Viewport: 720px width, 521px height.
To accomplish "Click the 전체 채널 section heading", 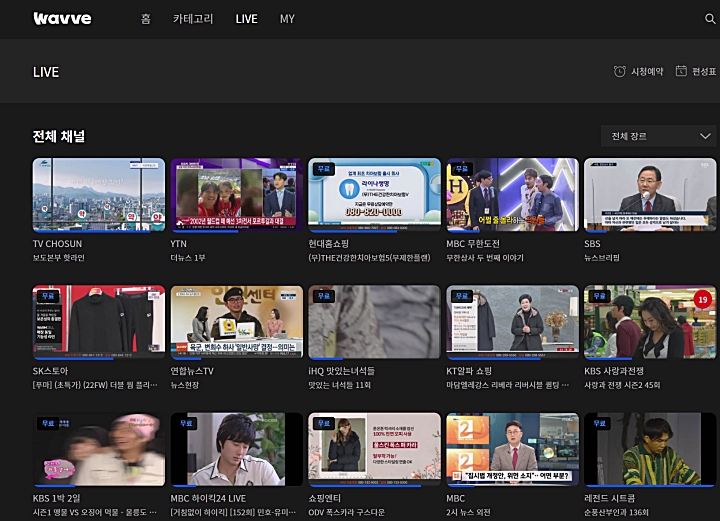I will point(59,136).
